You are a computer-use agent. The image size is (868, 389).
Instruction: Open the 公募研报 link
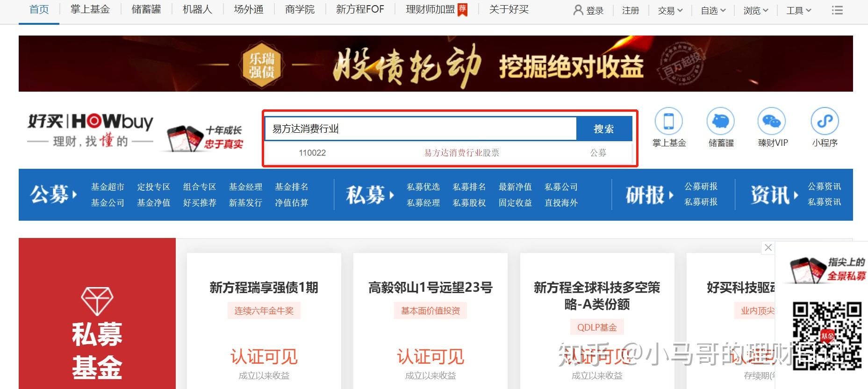tap(701, 187)
